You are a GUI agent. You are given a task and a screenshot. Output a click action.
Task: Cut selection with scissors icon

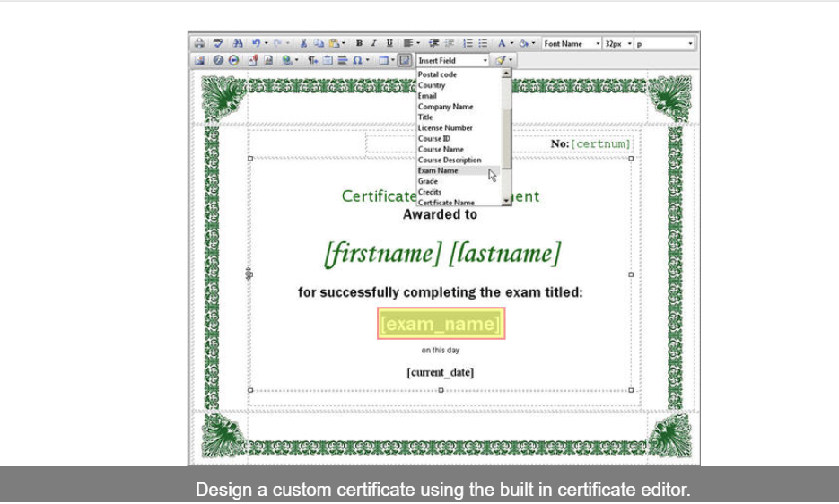[304, 43]
